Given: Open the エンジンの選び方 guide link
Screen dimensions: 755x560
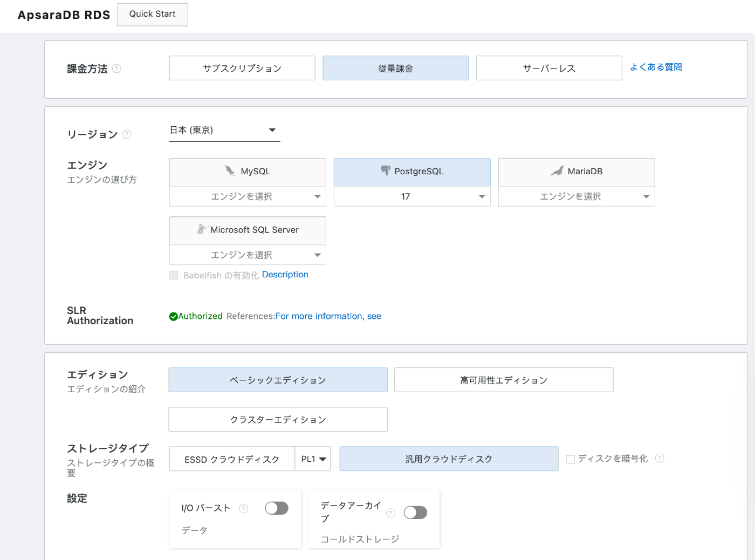Looking at the screenshot, I should pos(102,180).
